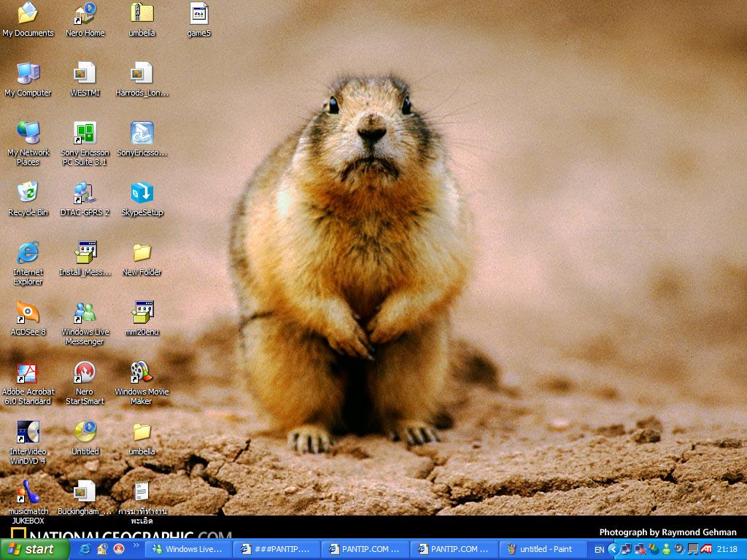Image resolution: width=747 pixels, height=560 pixels.
Task: Open the Start menu
Action: pos(34,549)
